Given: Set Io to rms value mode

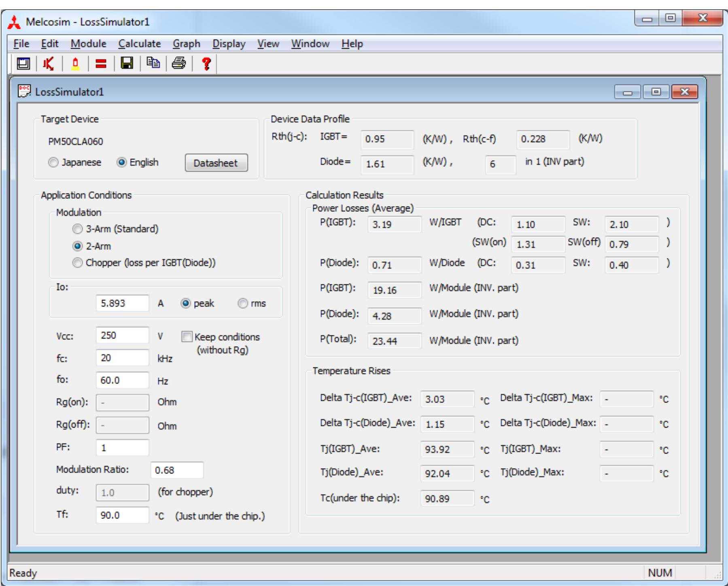Looking at the screenshot, I should [243, 303].
